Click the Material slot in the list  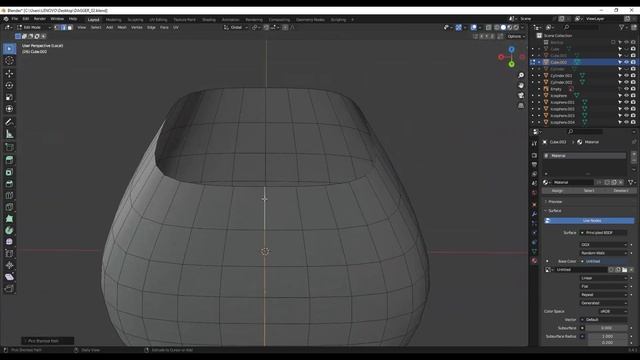[x=584, y=156]
